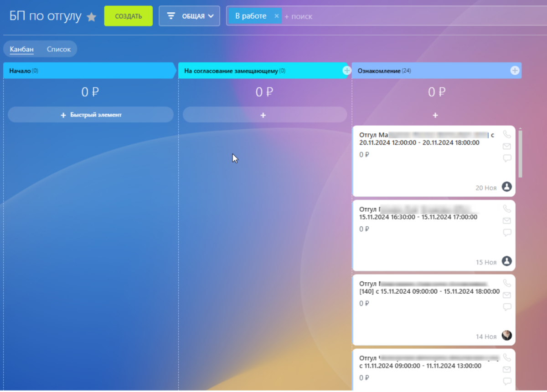Open card dated 15.11.2024 16:30:00
This screenshot has height=392, width=547.
point(434,235)
